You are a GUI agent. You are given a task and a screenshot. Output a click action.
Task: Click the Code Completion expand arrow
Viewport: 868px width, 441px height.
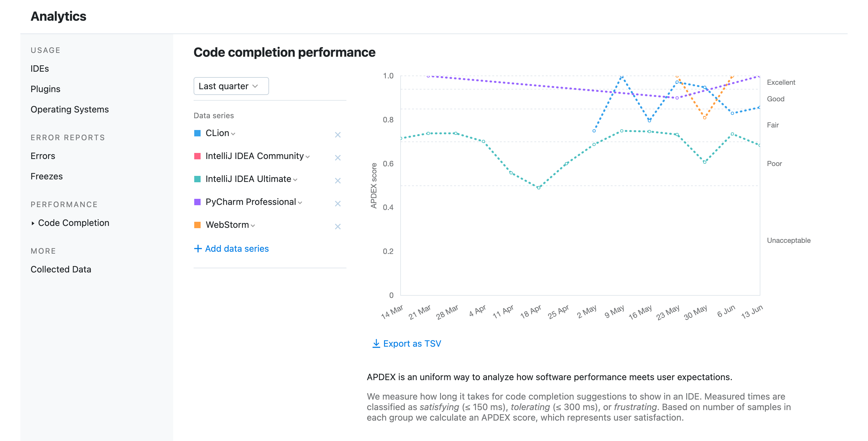(32, 223)
